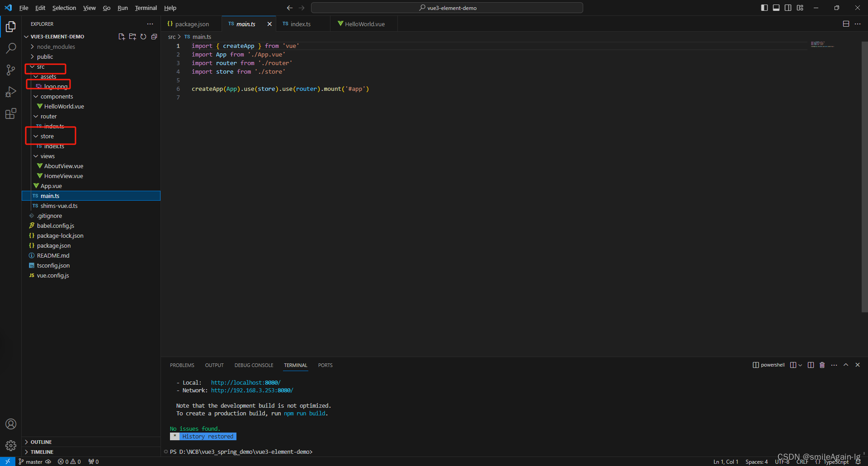Refresh the Explorer file tree

pyautogui.click(x=143, y=37)
